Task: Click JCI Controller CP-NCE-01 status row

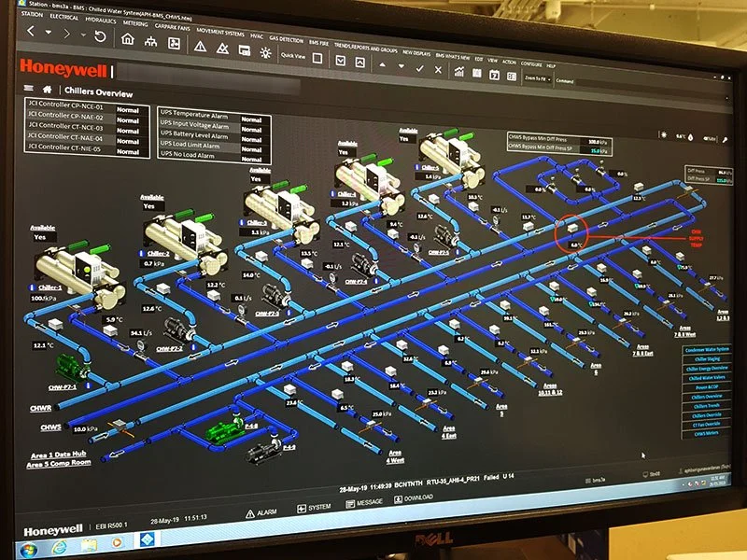Action: click(87, 105)
